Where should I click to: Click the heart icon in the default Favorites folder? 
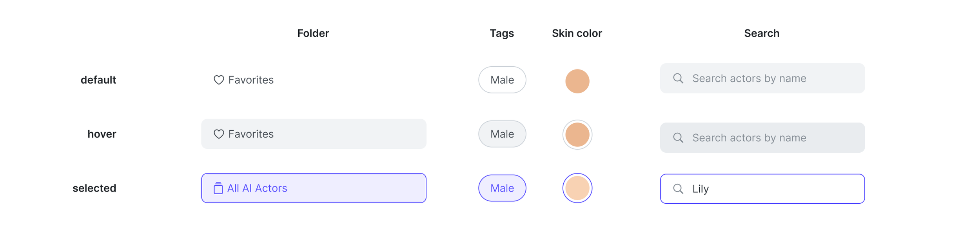(219, 80)
